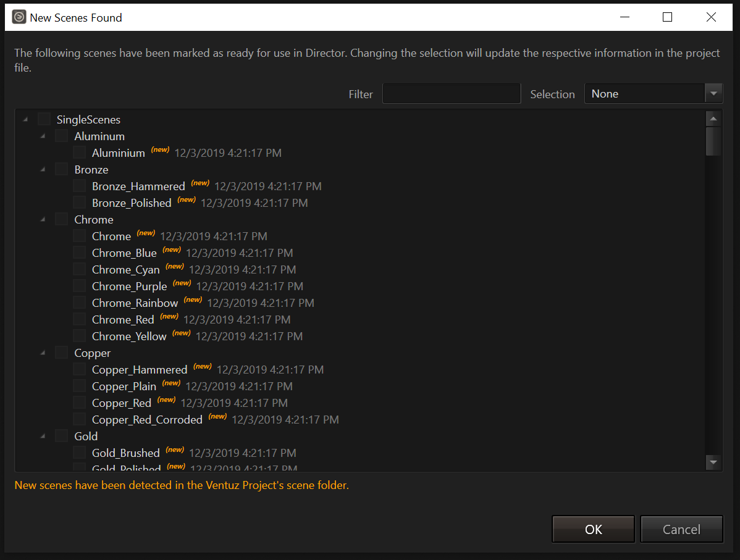Select the Copper_Plain scene checkbox
This screenshot has height=560, width=740.
pos(80,386)
